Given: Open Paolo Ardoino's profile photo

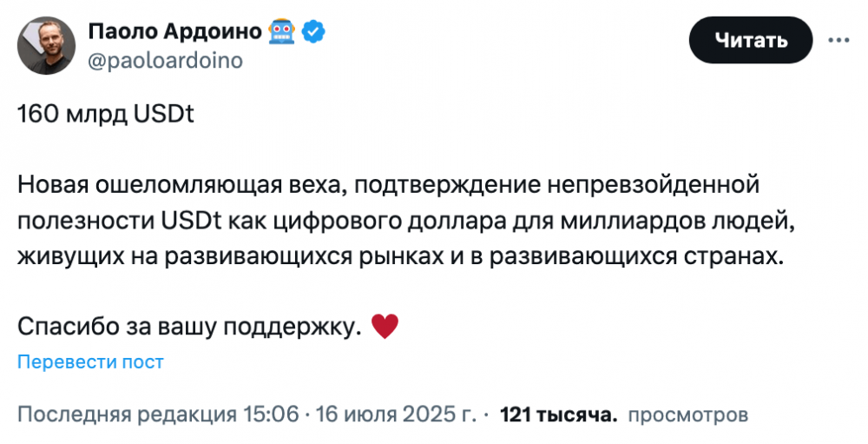Looking at the screenshot, I should click(46, 45).
